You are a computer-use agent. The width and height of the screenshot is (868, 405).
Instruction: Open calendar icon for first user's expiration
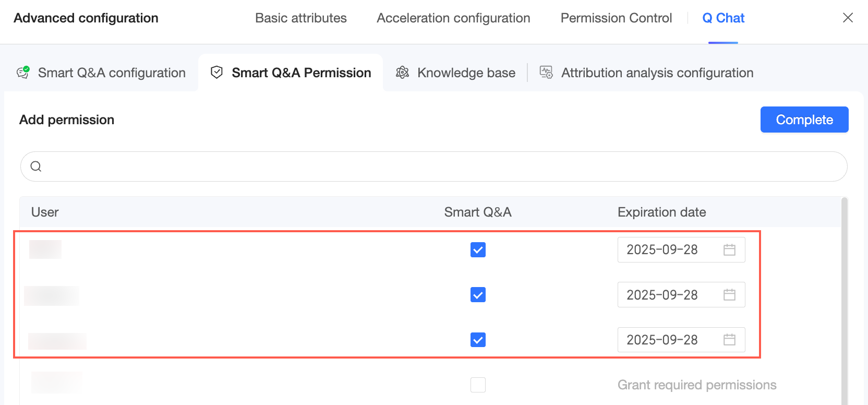coord(729,250)
